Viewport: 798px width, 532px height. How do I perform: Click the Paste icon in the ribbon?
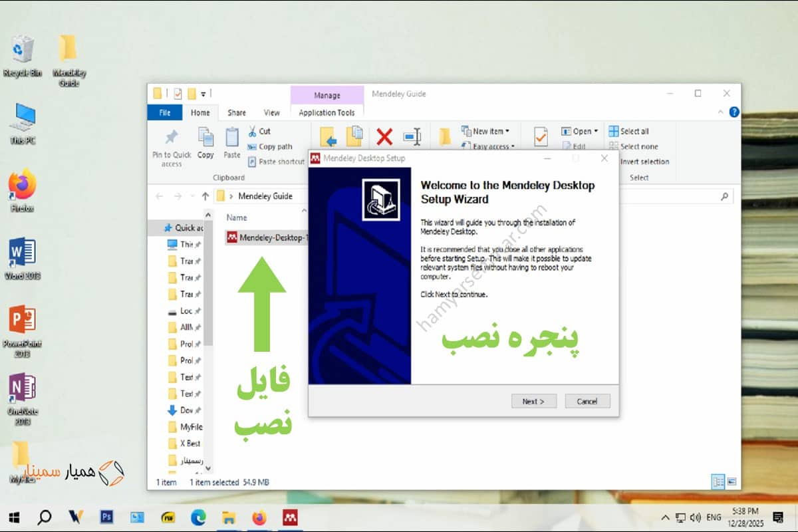pyautogui.click(x=231, y=137)
